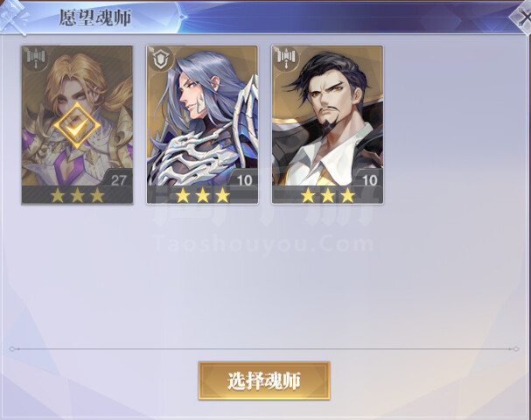Click the level 10 badge on the black-haired card
The width and height of the screenshot is (531, 420).
coord(369,180)
